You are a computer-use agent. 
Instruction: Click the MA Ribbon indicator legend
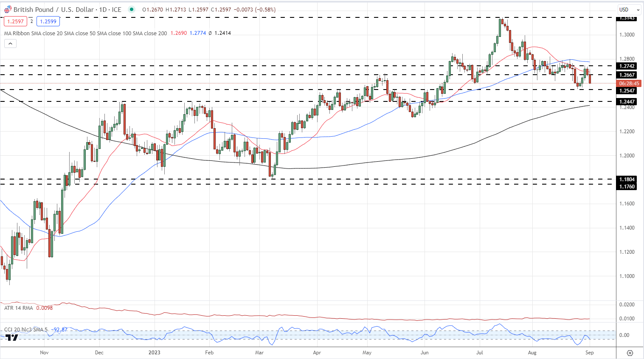point(85,33)
